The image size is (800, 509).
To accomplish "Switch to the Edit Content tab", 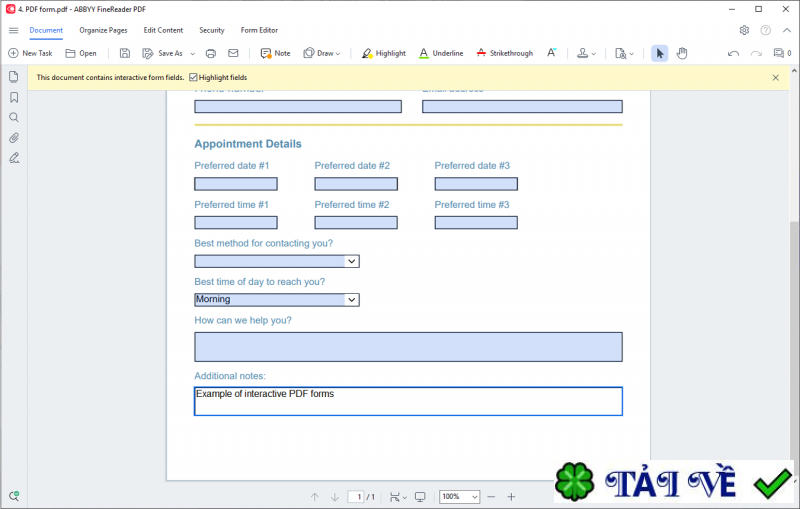I will click(x=163, y=30).
